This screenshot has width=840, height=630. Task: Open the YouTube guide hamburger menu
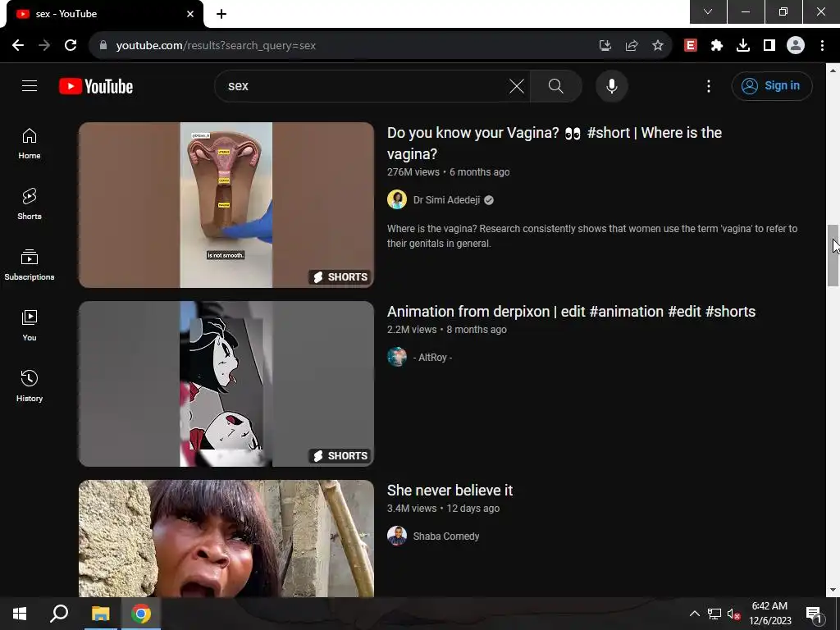point(30,85)
